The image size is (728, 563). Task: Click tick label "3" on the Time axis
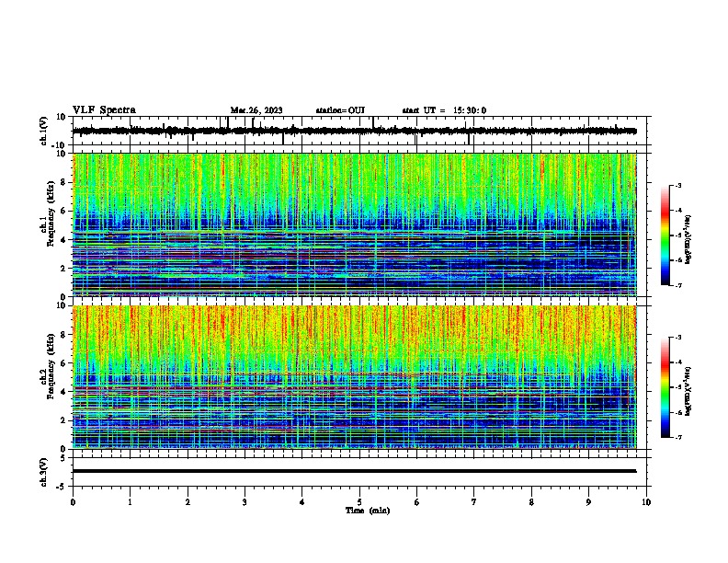pyautogui.click(x=245, y=502)
